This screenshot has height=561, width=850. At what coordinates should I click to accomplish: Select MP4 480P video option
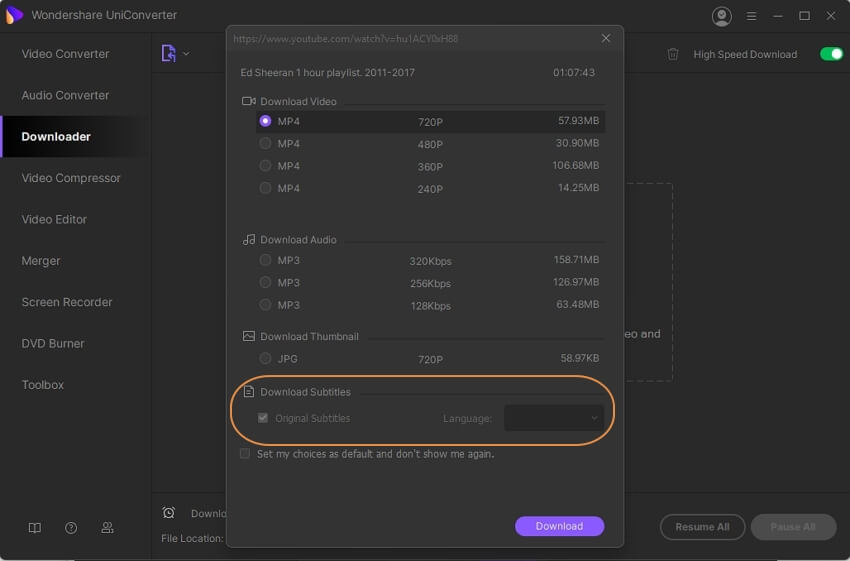point(265,144)
